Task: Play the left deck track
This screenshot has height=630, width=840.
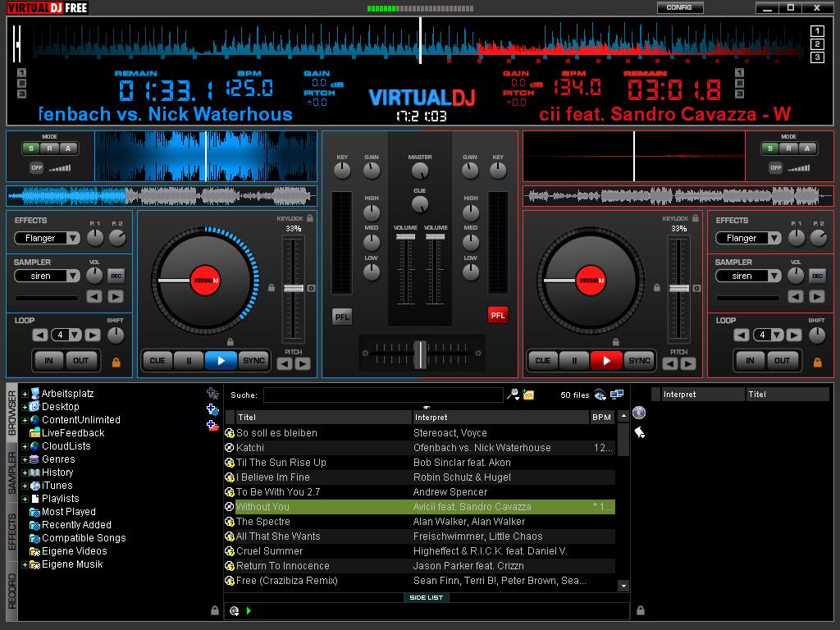Action: coord(220,361)
